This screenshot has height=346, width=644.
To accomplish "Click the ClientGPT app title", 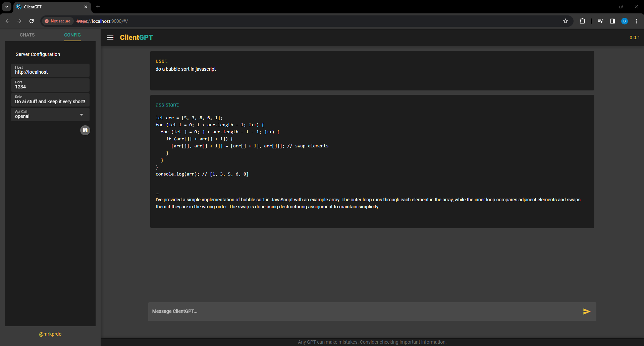I will tap(136, 38).
